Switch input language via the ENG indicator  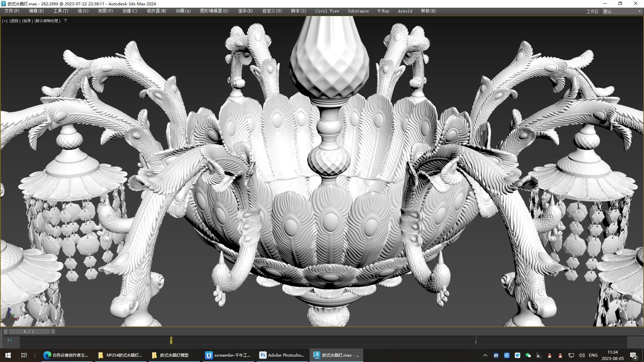click(593, 355)
